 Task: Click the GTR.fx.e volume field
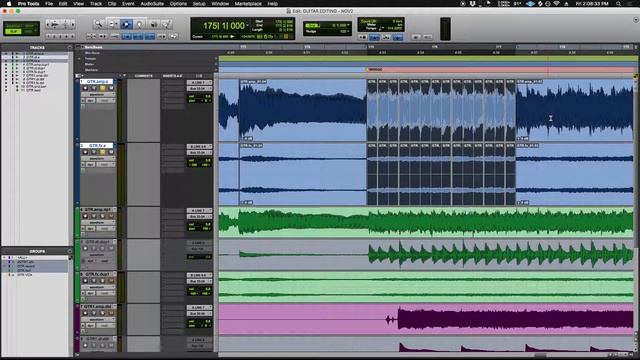pyautogui.click(x=199, y=160)
